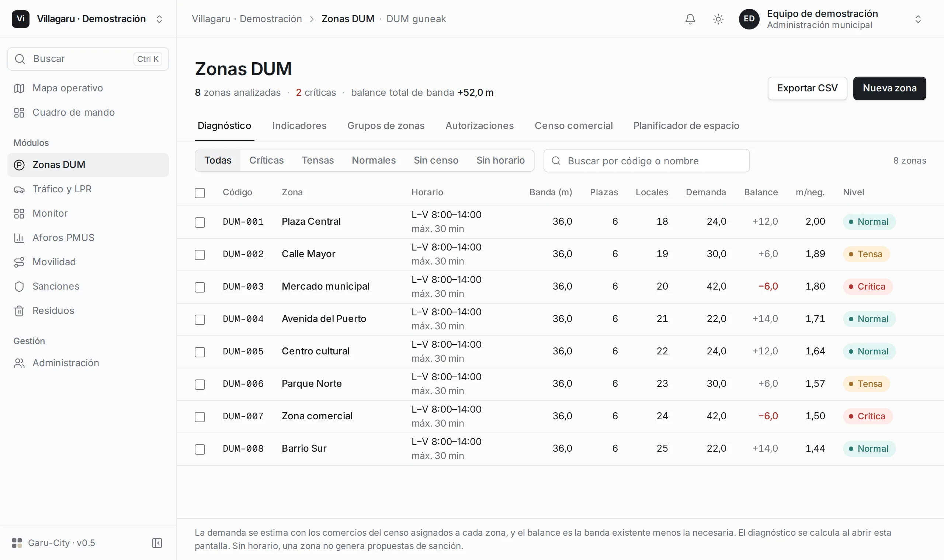Viewport: 944px width, 560px height.
Task: Click the Administración users icon
Action: coord(19,363)
